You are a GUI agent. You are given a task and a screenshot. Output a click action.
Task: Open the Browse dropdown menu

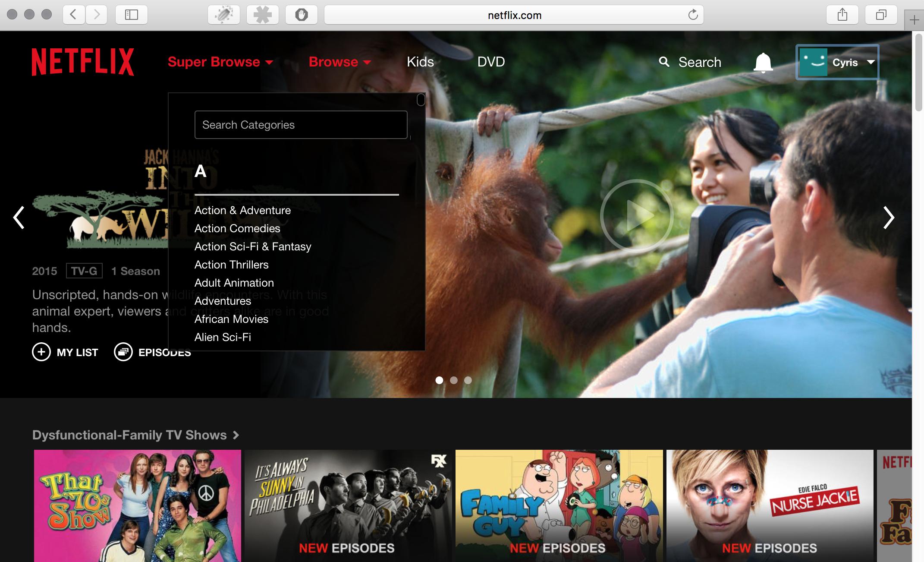pos(340,62)
